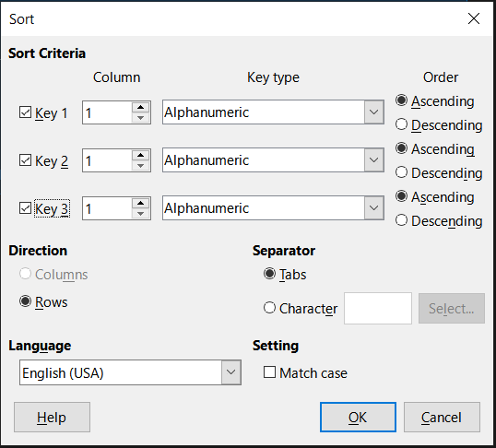The height and width of the screenshot is (448, 496).
Task: Cancel the Sort dialog
Action: [x=442, y=417]
